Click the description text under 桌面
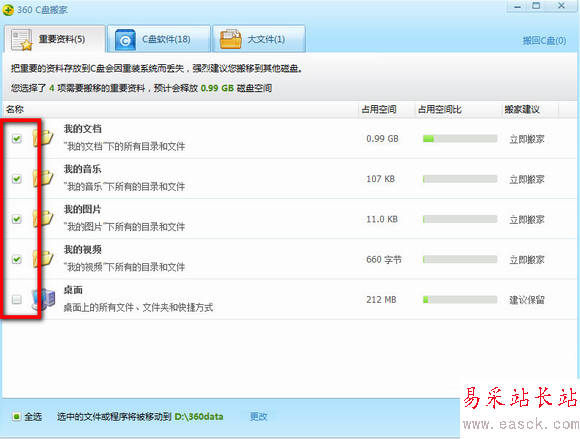The height and width of the screenshot is (439, 580). [138, 307]
